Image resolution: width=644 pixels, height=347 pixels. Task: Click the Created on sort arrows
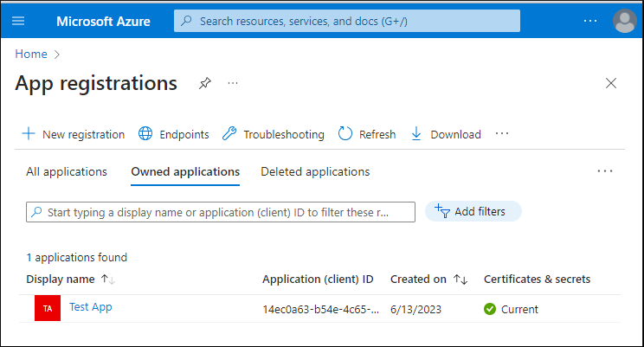pos(460,280)
